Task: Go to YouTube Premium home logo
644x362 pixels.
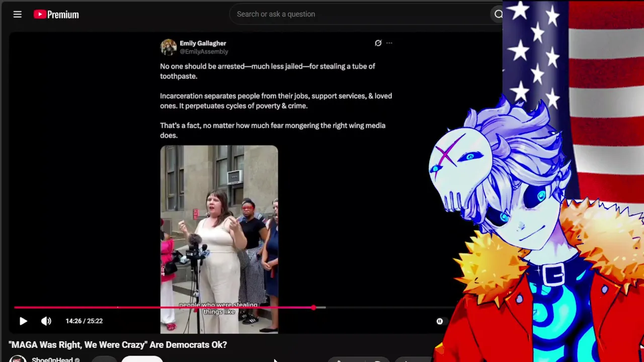Action: coord(56,15)
